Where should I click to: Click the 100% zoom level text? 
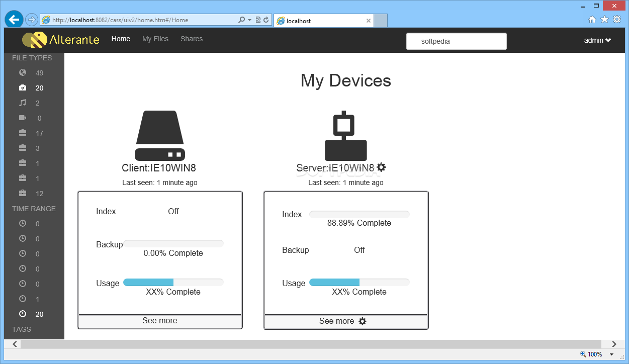point(595,354)
